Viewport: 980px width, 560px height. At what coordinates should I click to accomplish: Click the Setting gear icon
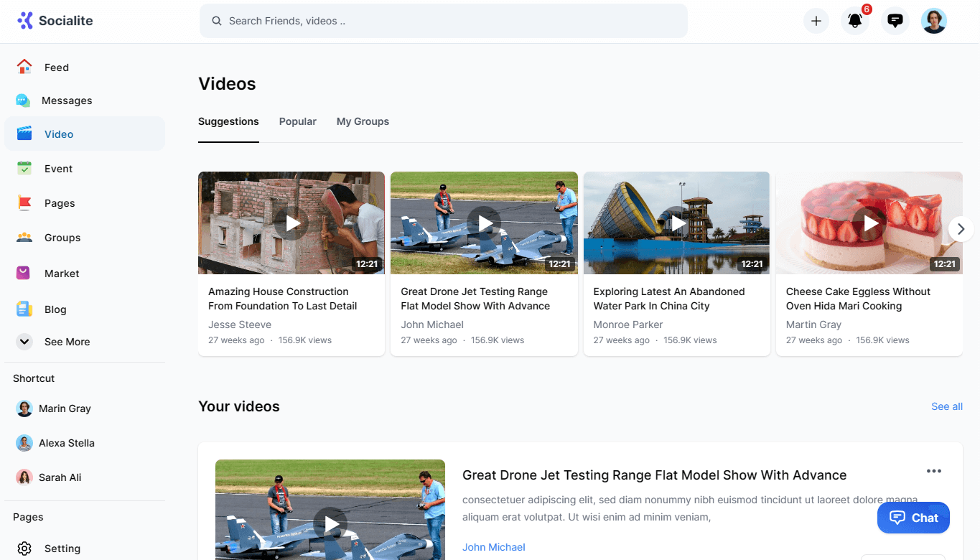tap(24, 549)
